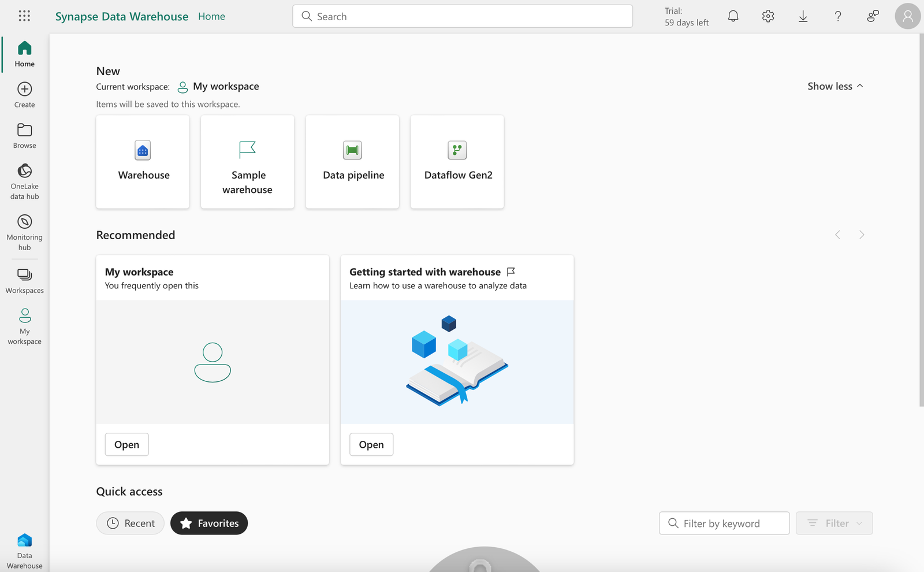The height and width of the screenshot is (572, 924).
Task: Open the Microsoft app launcher grid
Action: 24,16
